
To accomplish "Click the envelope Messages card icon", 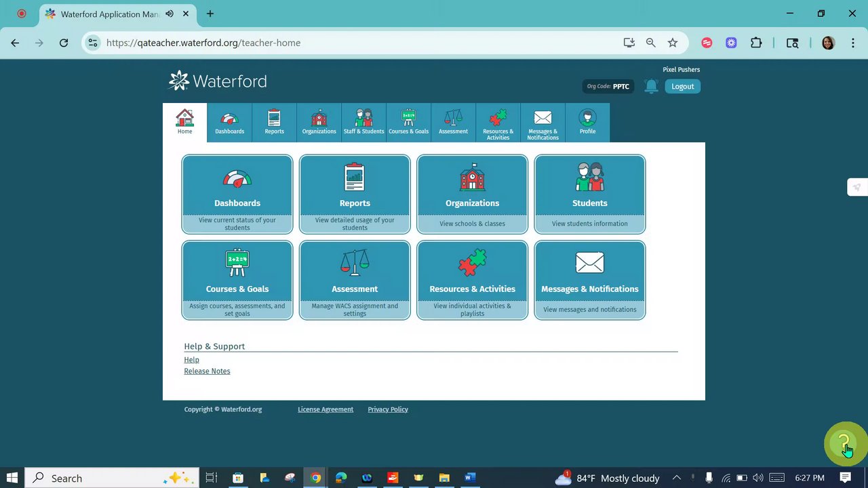I will coord(590,262).
